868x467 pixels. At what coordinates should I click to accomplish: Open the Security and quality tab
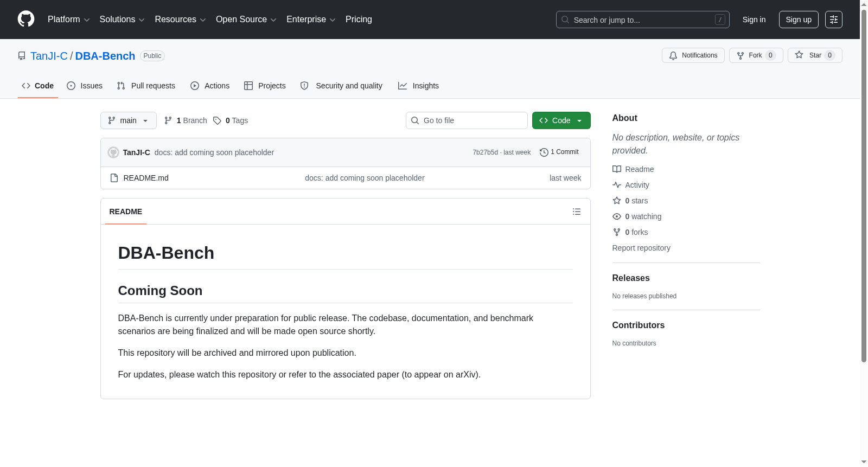coord(341,86)
